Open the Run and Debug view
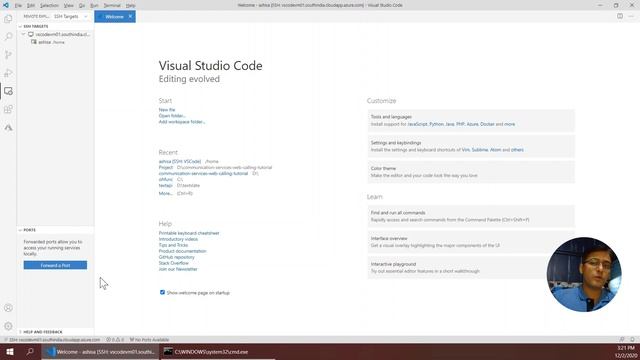Image resolution: width=640 pixels, height=360 pixels. coord(8,73)
